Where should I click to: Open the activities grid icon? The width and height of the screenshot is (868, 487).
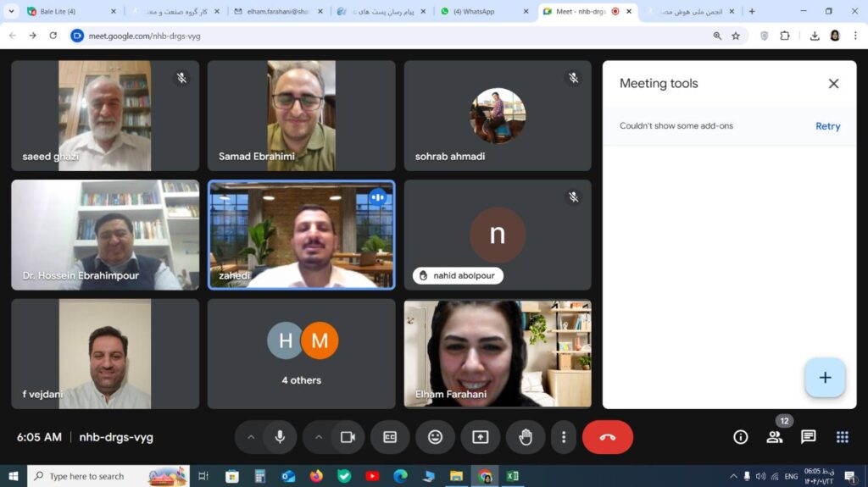[842, 437]
